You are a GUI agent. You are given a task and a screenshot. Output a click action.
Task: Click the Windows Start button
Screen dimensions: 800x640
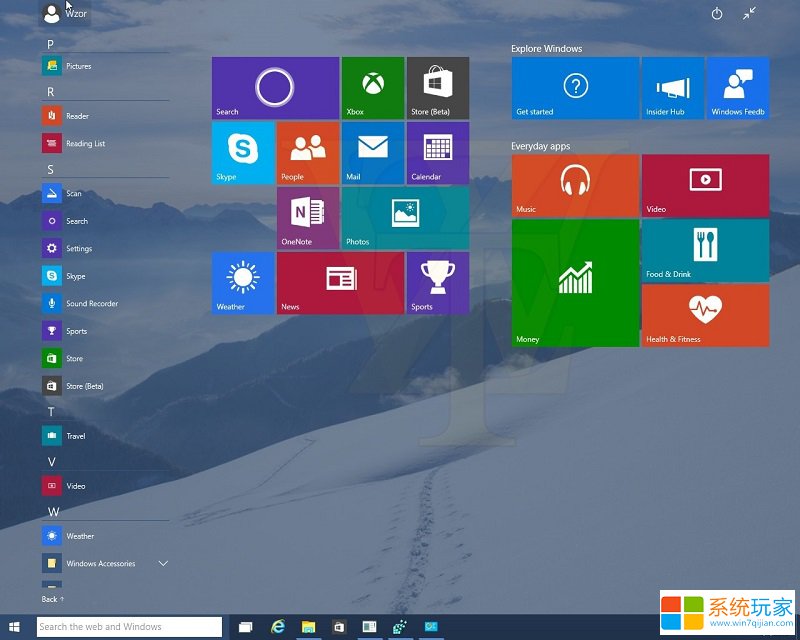(x=14, y=627)
